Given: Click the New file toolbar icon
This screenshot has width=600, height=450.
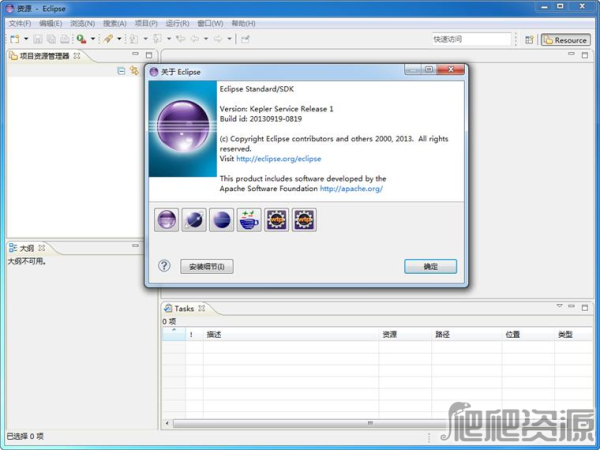Looking at the screenshot, I should point(14,40).
